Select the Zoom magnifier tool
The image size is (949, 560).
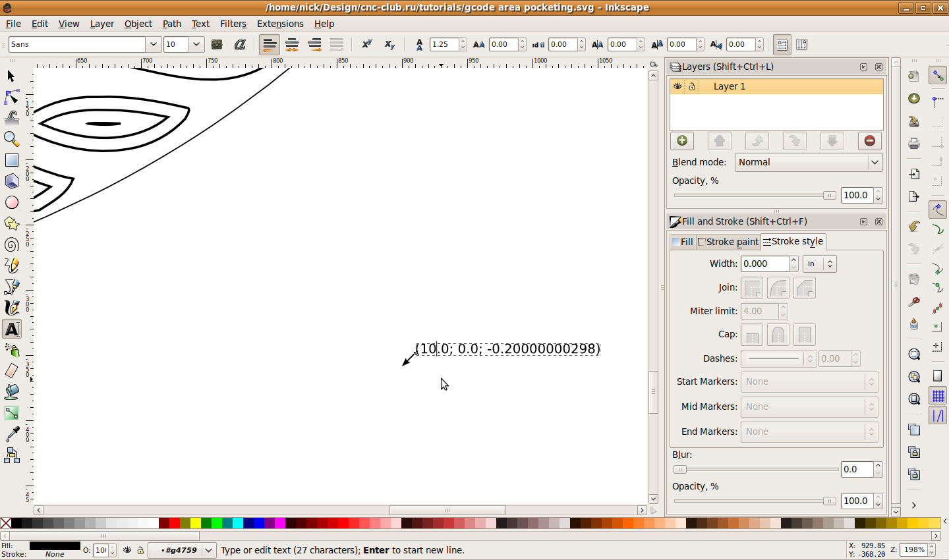tap(11, 139)
